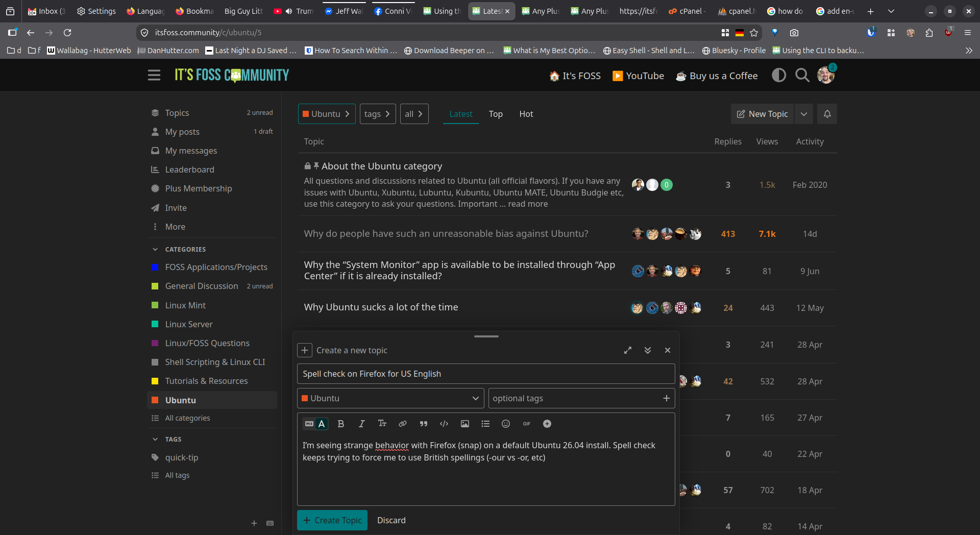The height and width of the screenshot is (535, 980).
Task: Click the optional tags field
Action: (x=581, y=398)
